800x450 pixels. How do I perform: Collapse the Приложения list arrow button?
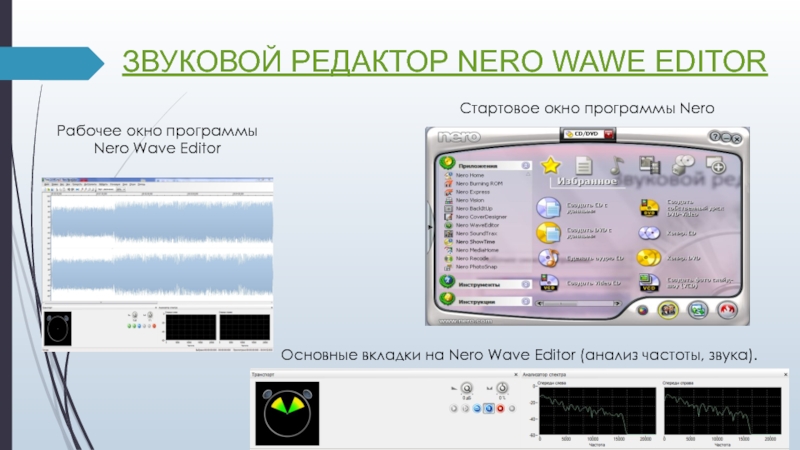[x=525, y=166]
